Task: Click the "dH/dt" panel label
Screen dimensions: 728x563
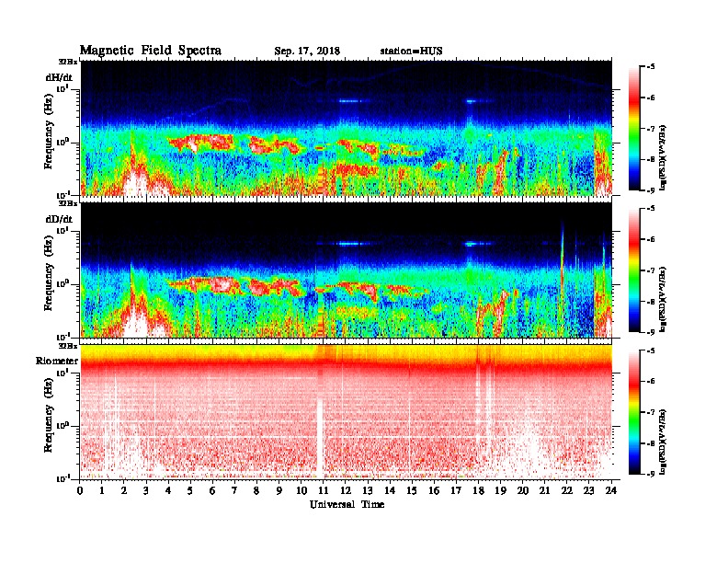Action: click(x=59, y=77)
